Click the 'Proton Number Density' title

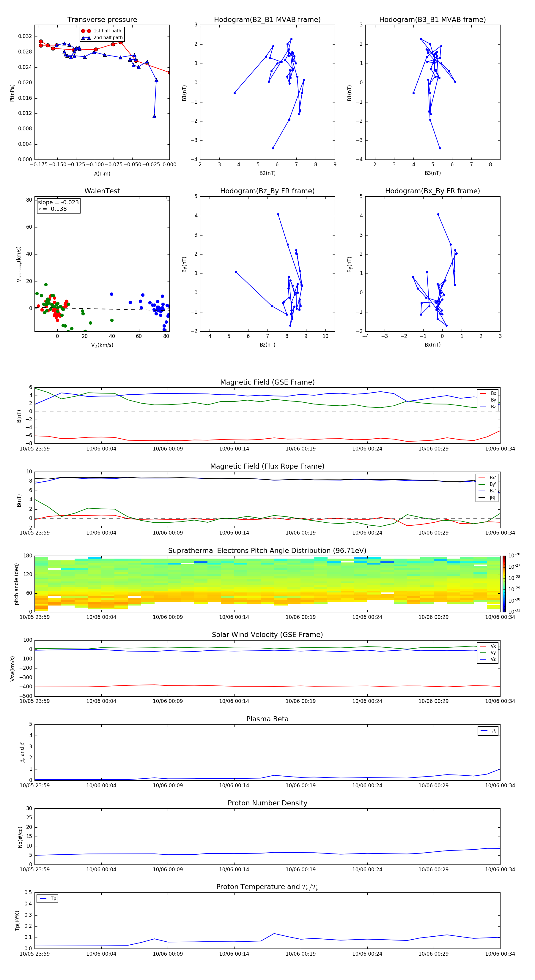click(267, 803)
